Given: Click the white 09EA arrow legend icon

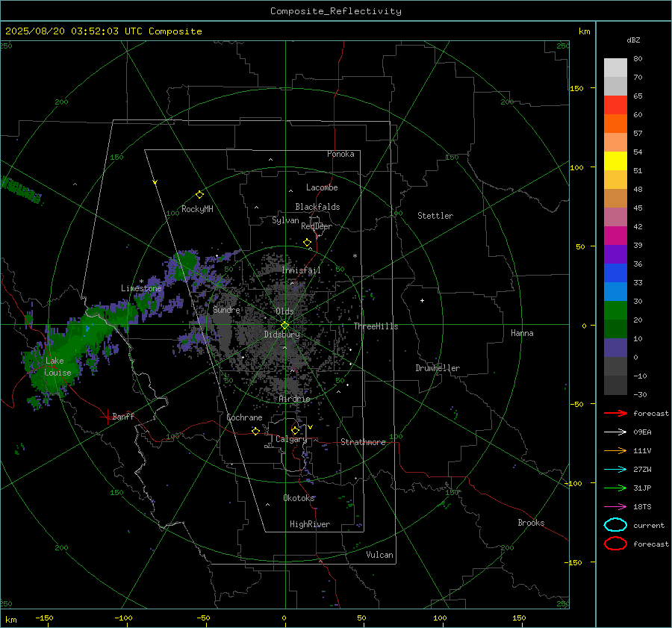Looking at the screenshot, I should pyautogui.click(x=615, y=432).
